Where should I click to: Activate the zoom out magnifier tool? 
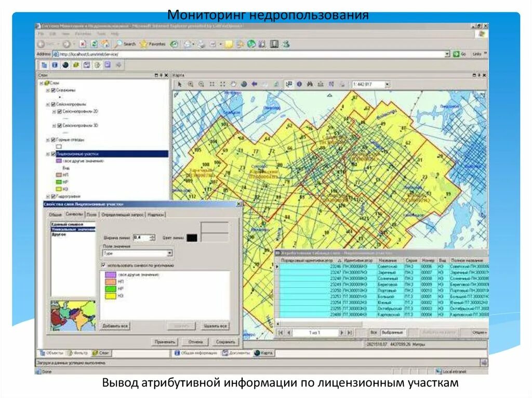pos(201,85)
